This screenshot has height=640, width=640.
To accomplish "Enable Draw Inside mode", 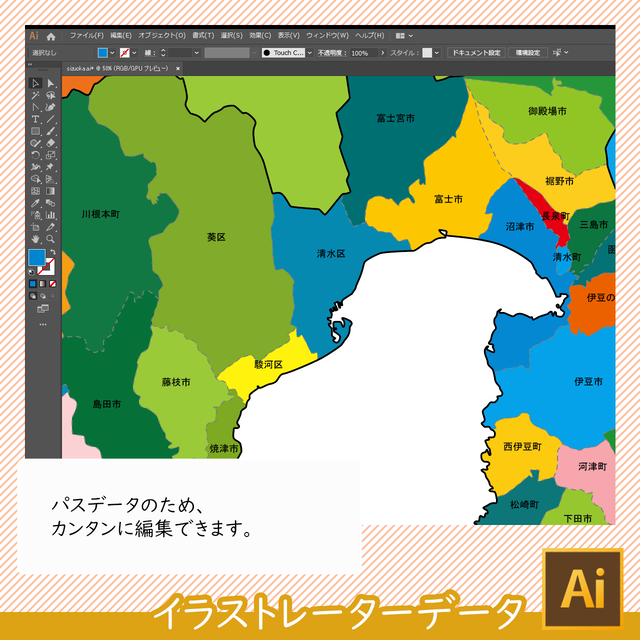I will point(52,296).
